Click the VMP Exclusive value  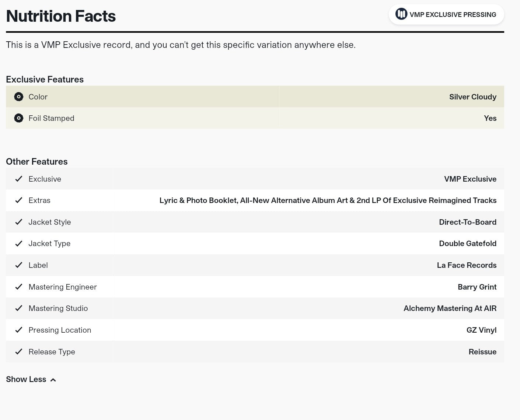pyautogui.click(x=470, y=179)
